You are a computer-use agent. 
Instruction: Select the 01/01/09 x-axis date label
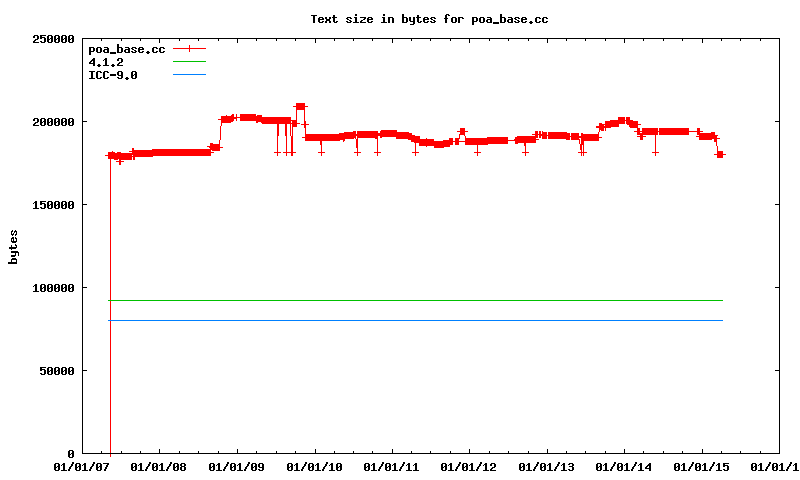pyautogui.click(x=237, y=466)
